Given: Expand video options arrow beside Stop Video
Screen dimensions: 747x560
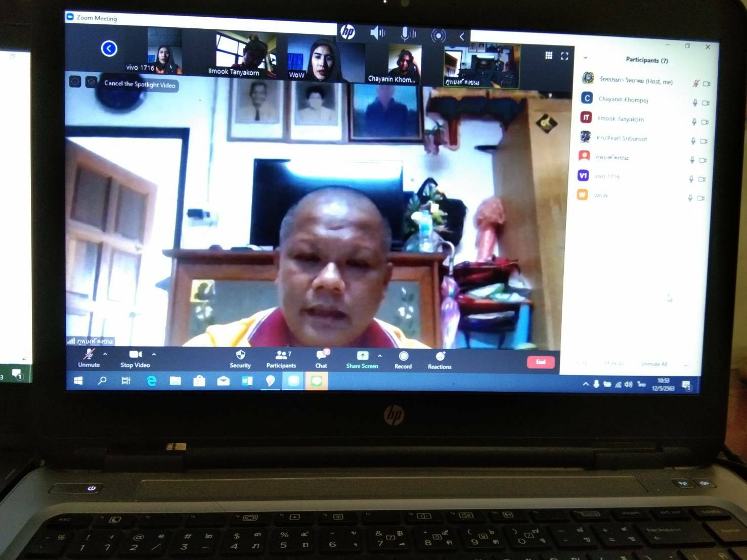Looking at the screenshot, I should [154, 354].
